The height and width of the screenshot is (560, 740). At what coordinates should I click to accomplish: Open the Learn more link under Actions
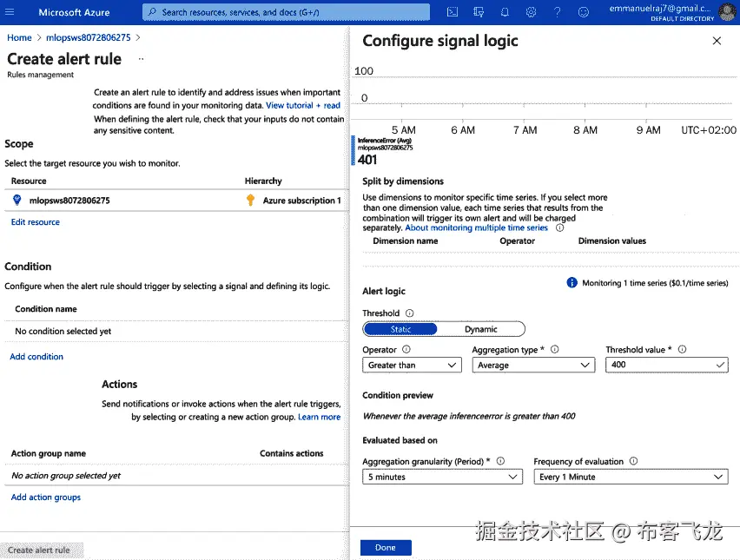tap(319, 417)
